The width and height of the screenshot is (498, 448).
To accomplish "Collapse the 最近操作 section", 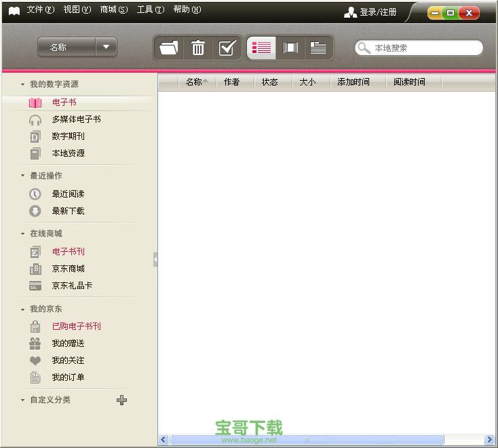I will tap(22, 176).
